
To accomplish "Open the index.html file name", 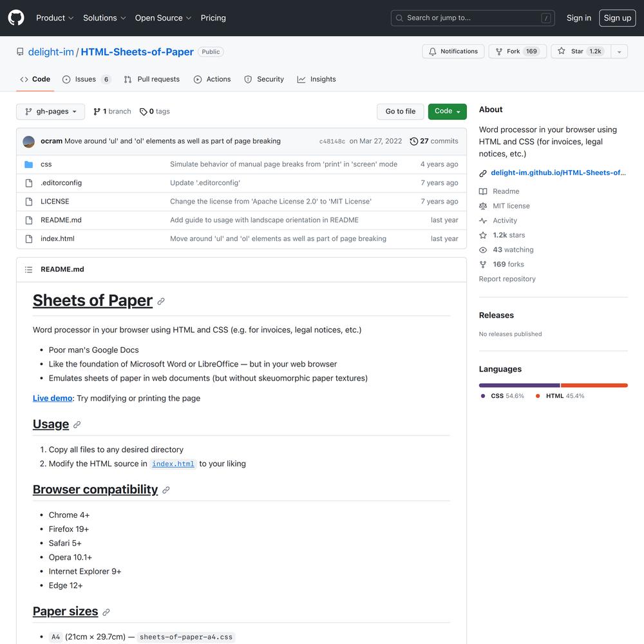I will click(57, 239).
